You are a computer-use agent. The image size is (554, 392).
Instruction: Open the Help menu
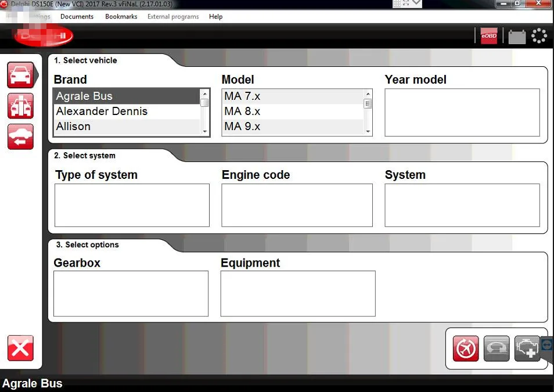point(215,17)
